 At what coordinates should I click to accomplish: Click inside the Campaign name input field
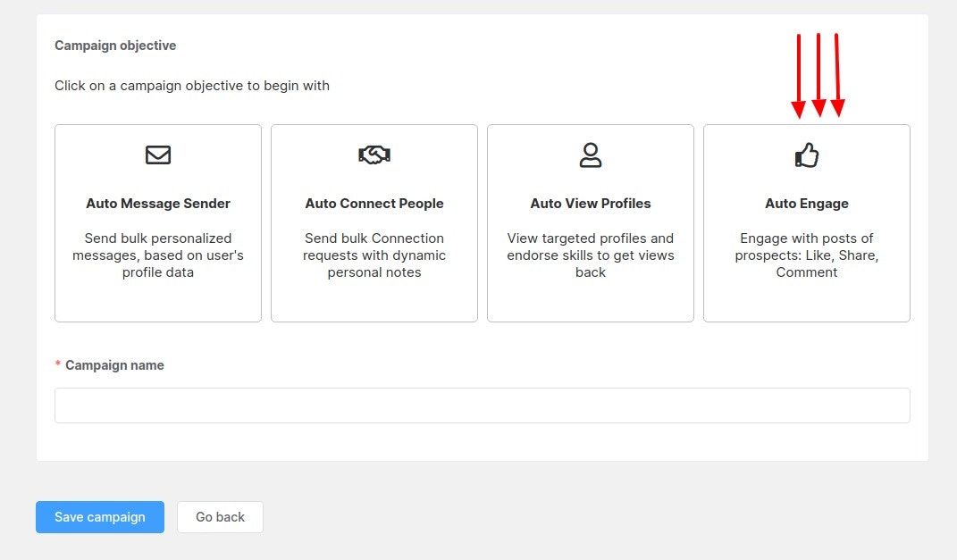pyautogui.click(x=482, y=405)
